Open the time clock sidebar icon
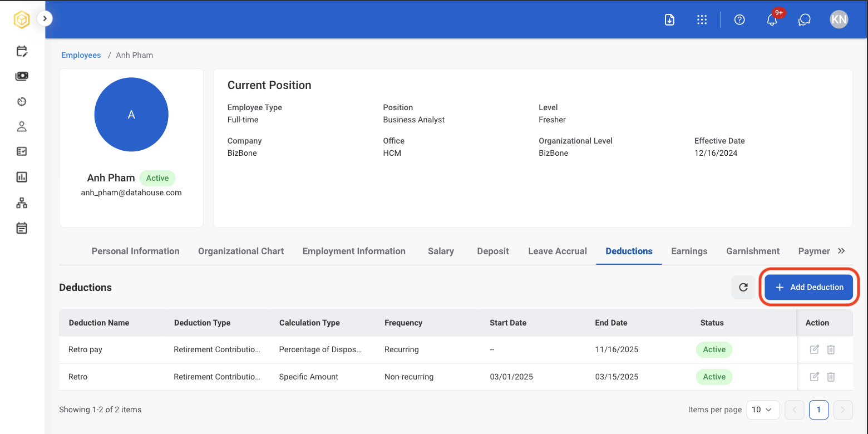 click(22, 101)
